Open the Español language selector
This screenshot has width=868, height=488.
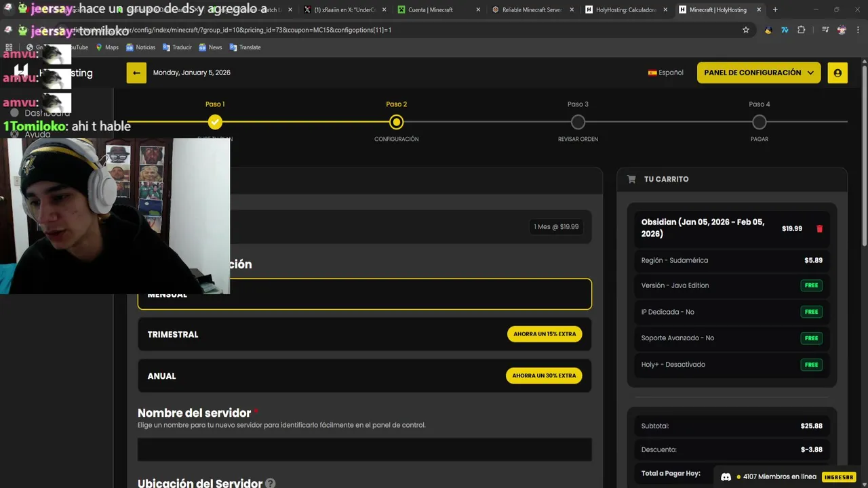click(x=666, y=73)
